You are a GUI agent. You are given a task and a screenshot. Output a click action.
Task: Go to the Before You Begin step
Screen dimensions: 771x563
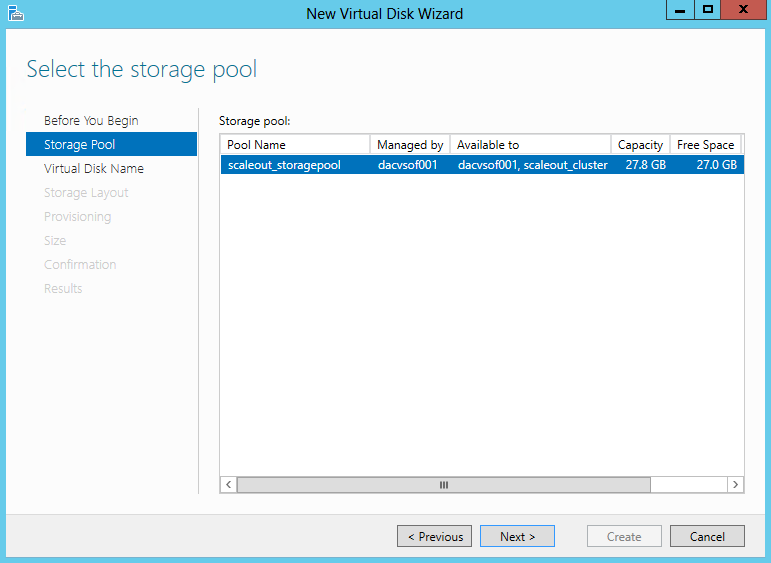91,120
